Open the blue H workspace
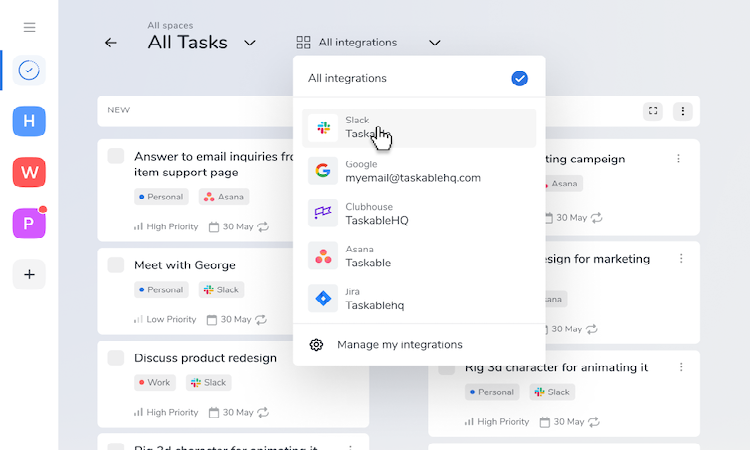Screen dimensions: 750x450 point(29,121)
